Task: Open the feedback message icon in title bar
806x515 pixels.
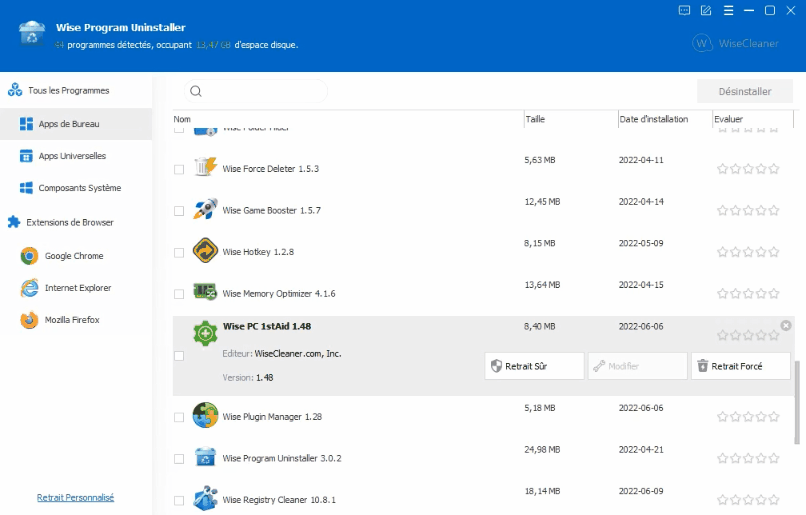Action: pos(684,10)
